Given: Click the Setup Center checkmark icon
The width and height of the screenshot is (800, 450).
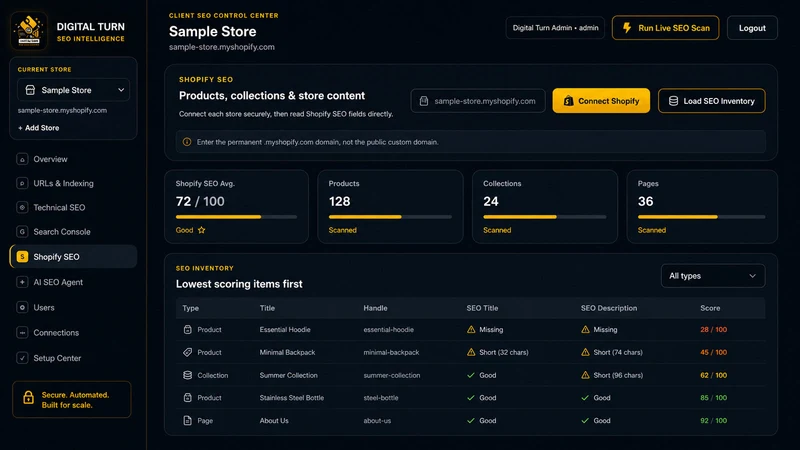Looking at the screenshot, I should click(x=22, y=358).
